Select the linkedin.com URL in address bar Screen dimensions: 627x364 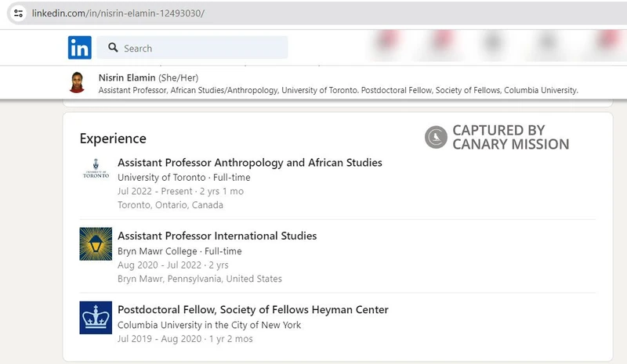tap(118, 13)
